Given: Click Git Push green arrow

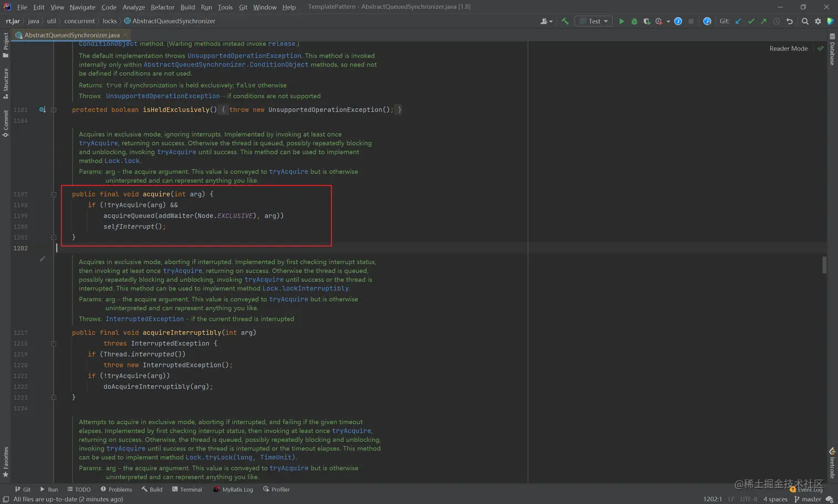Looking at the screenshot, I should point(764,21).
